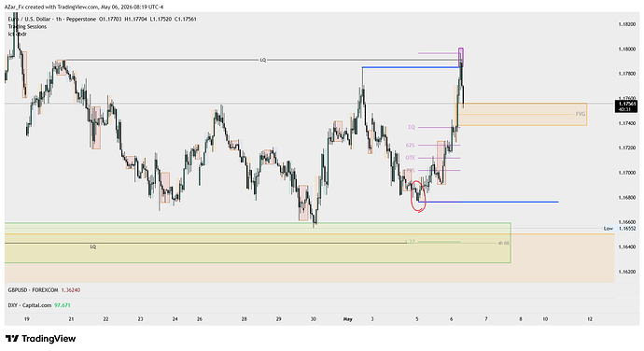
Task: Click the low value L1.17520
Action: click(x=161, y=19)
